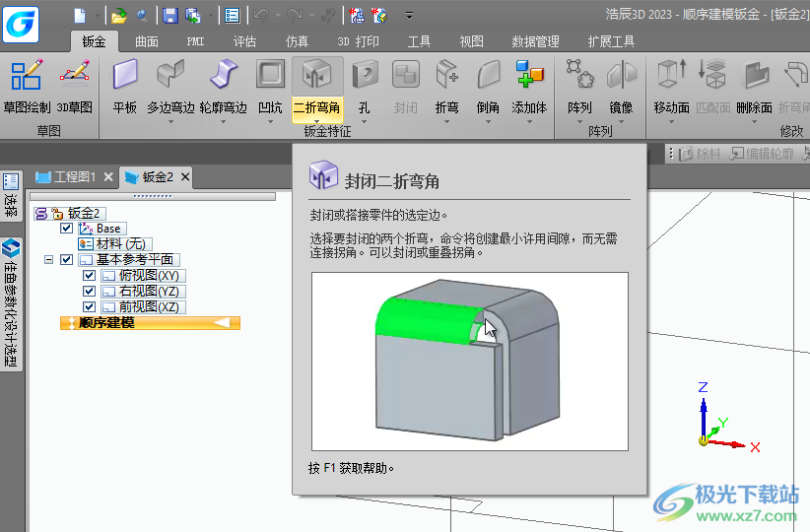Toggle the 俯视图(XY) plane checkbox
Screen dimensions: 810x532
point(89,275)
